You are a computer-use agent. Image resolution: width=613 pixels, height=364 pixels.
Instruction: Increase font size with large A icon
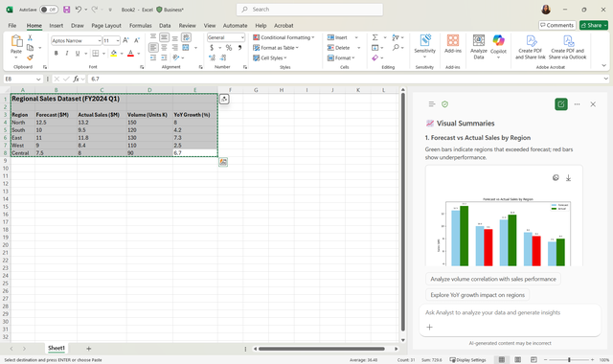[x=125, y=40]
